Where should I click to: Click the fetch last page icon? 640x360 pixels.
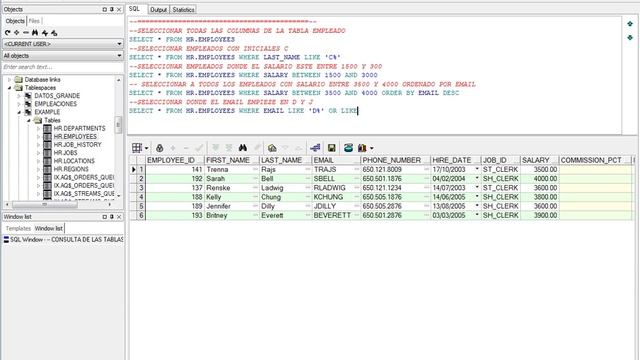click(229, 148)
